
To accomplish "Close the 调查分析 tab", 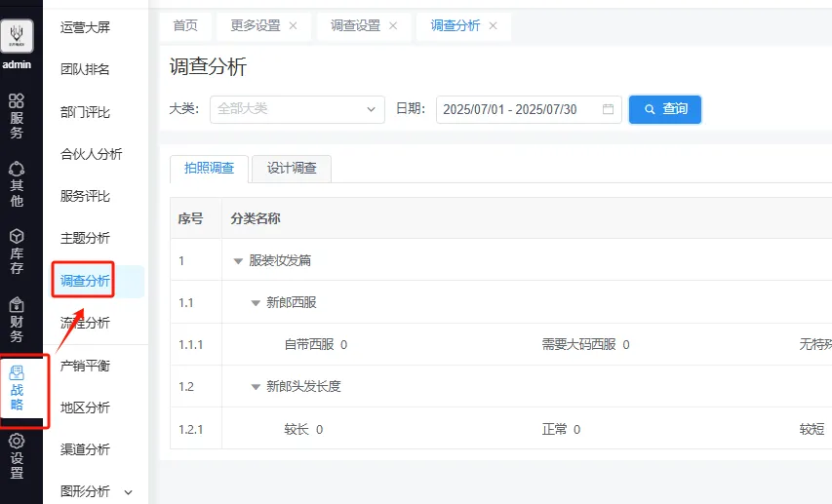I will (493, 26).
